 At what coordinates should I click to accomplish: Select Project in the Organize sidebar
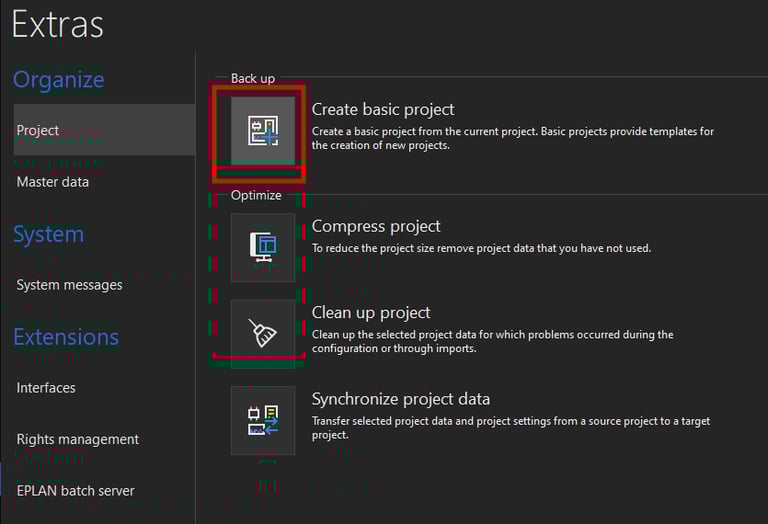tap(38, 130)
